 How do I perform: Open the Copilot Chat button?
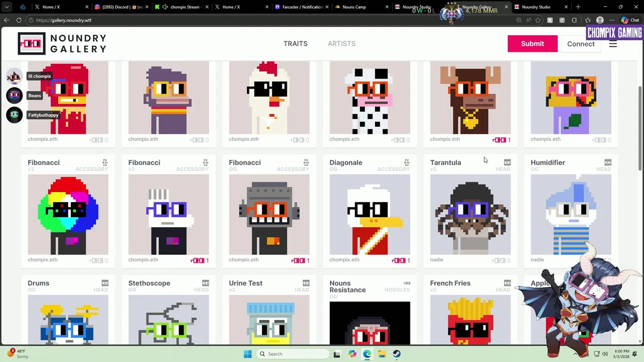pos(631,20)
